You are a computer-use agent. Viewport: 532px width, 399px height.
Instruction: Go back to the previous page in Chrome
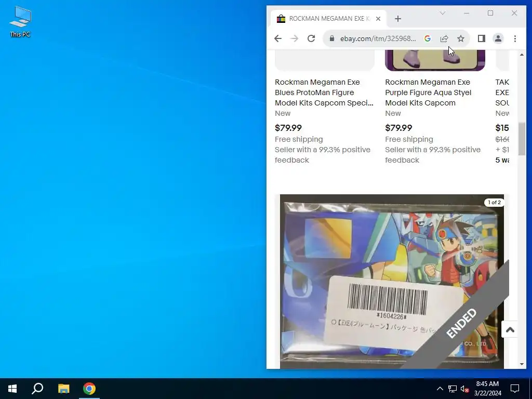[278, 38]
